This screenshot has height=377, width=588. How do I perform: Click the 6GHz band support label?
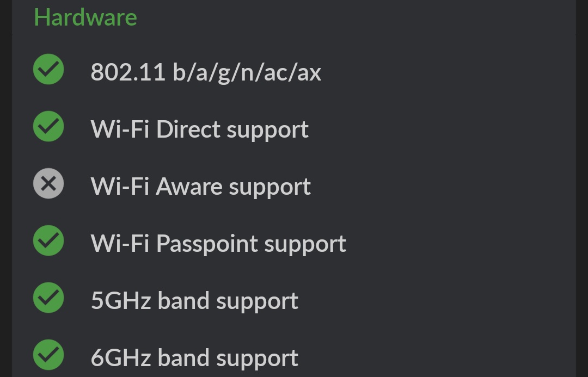194,358
